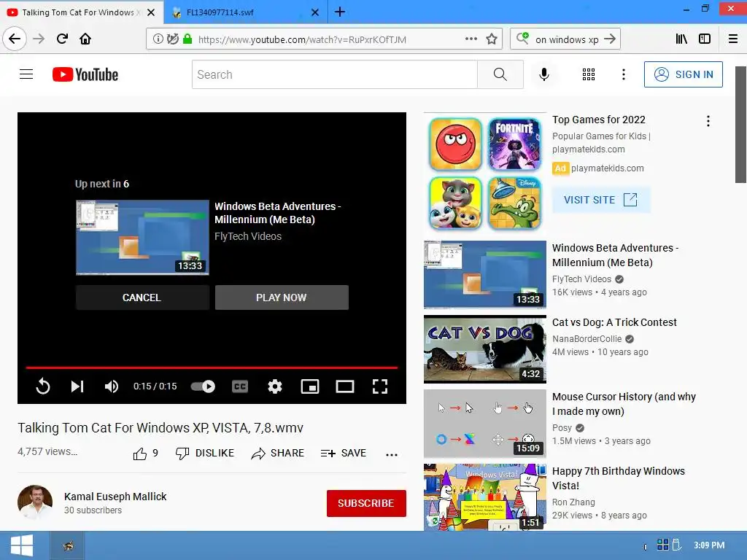Open the Firefox hamburger menu

(733, 39)
